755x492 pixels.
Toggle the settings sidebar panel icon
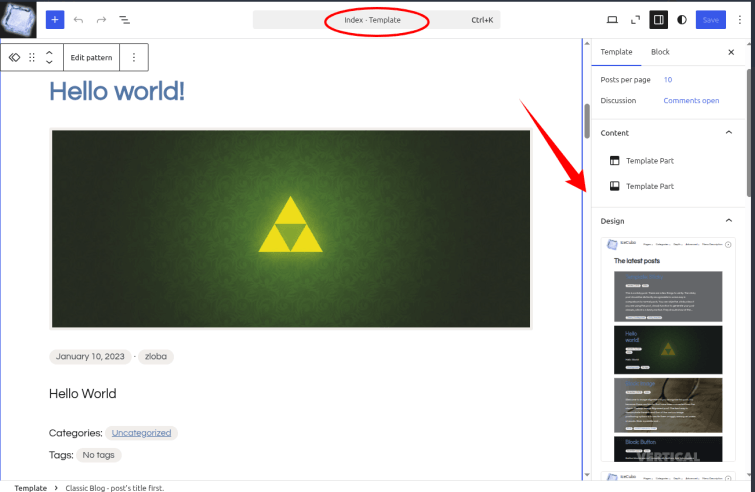658,20
